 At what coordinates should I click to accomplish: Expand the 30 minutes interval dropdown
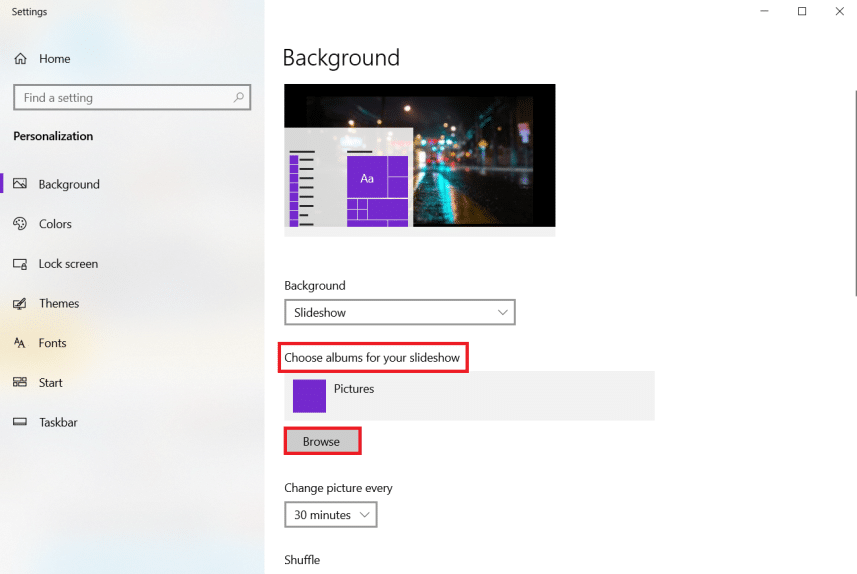point(330,515)
